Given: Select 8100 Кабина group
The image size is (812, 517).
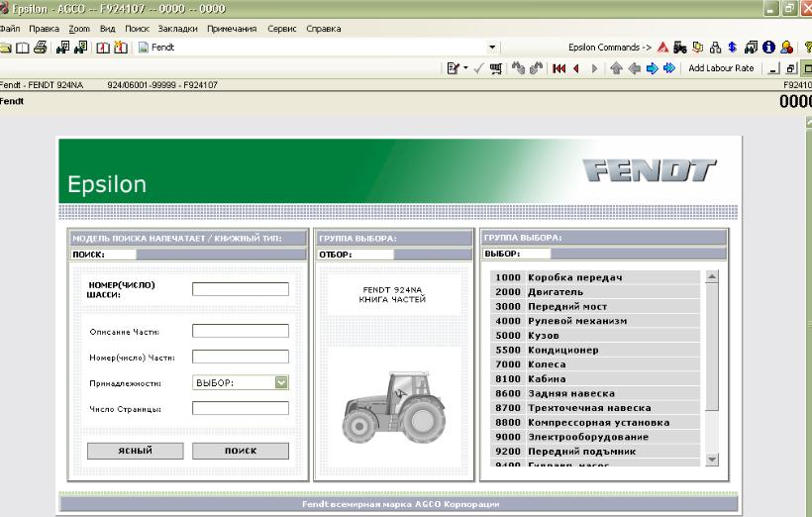Looking at the screenshot, I should [x=595, y=379].
